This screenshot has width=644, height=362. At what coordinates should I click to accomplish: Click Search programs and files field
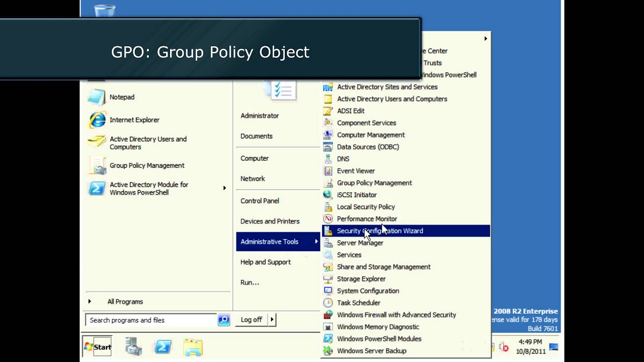click(x=151, y=320)
